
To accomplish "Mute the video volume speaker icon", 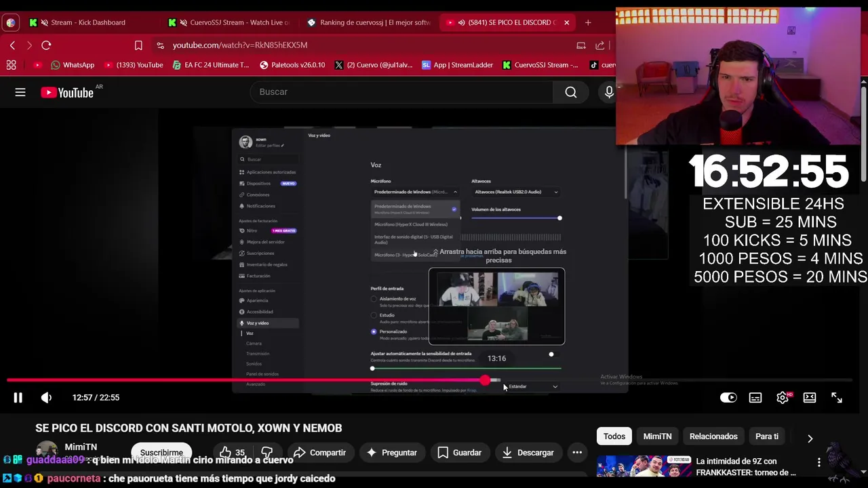I will pyautogui.click(x=46, y=398).
